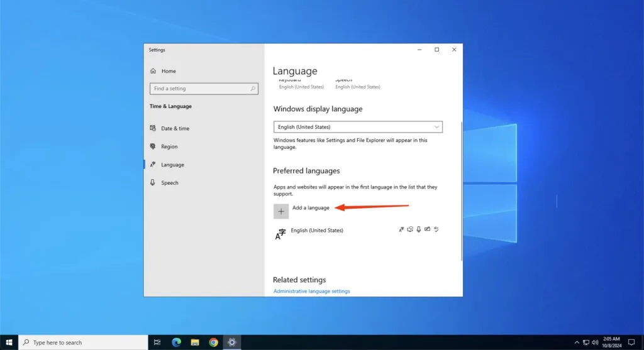Image resolution: width=644 pixels, height=350 pixels.
Task: Click the Settings window vertical scrollbar
Action: tap(462, 191)
